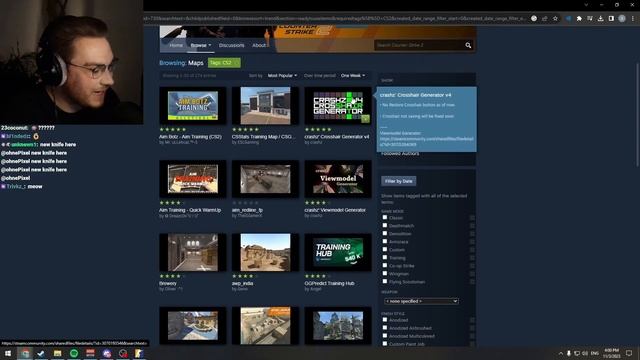Check the Flying Scoutsman checkbox
This screenshot has height=360, width=640.
[x=384, y=281]
